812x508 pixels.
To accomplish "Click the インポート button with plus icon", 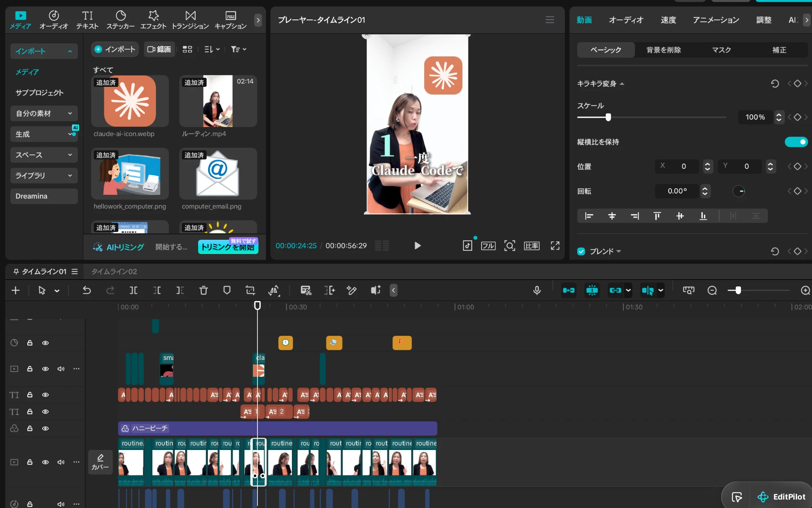I will click(x=115, y=49).
